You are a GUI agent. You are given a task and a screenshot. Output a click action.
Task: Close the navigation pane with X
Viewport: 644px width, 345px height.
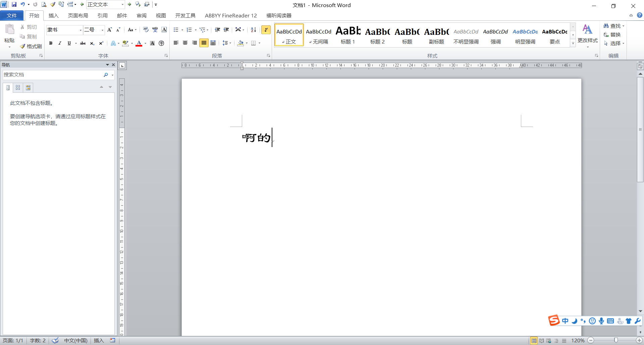[113, 65]
